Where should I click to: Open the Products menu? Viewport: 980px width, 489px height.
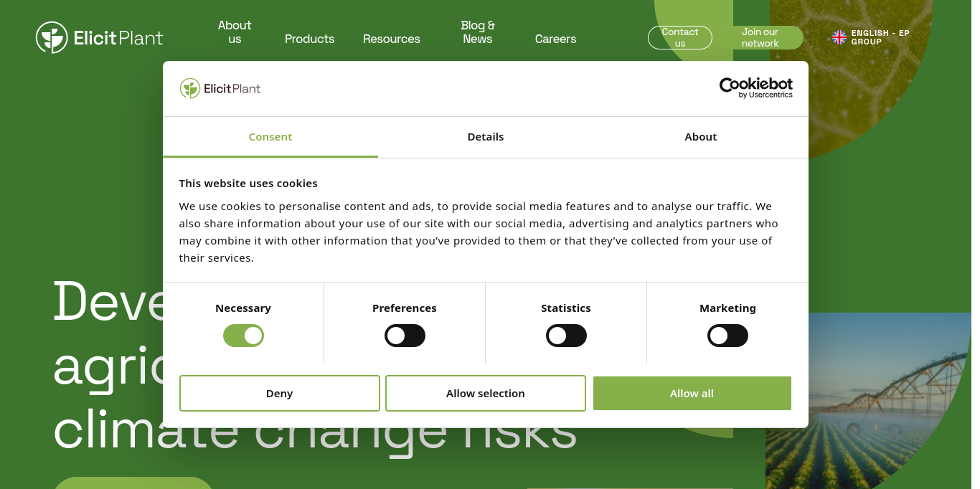pyautogui.click(x=309, y=39)
